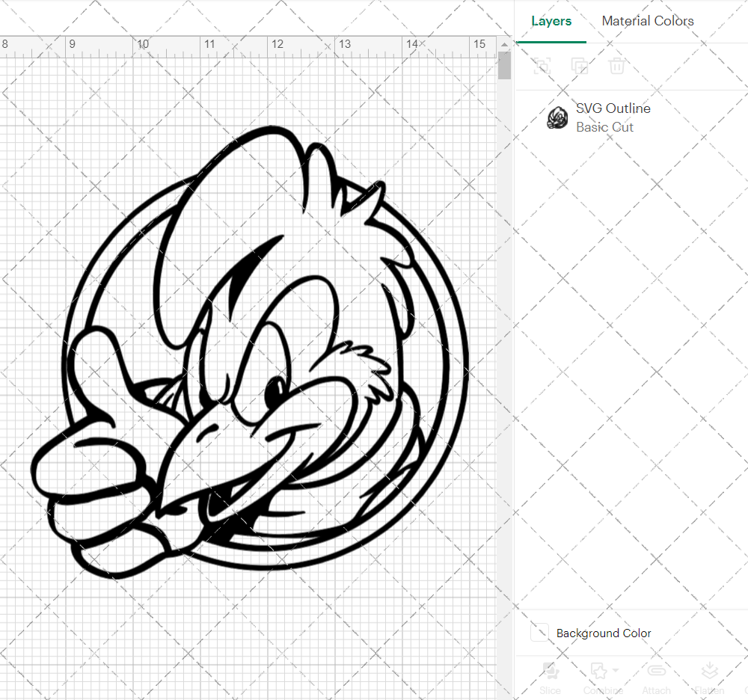Click the Flatten tool button
The width and height of the screenshot is (748, 700).
[x=709, y=678]
